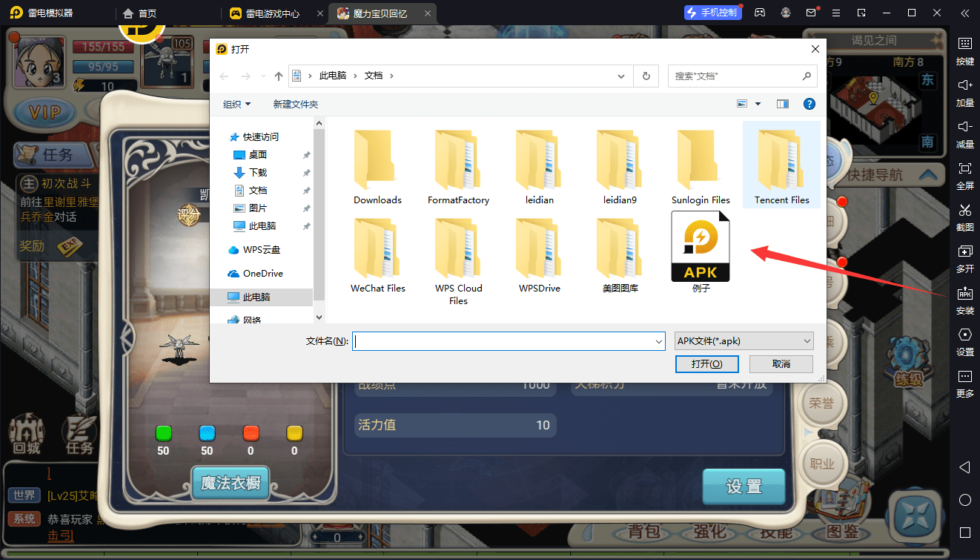980x560 pixels.
Task: Click the 打开 open button
Action: pyautogui.click(x=706, y=364)
